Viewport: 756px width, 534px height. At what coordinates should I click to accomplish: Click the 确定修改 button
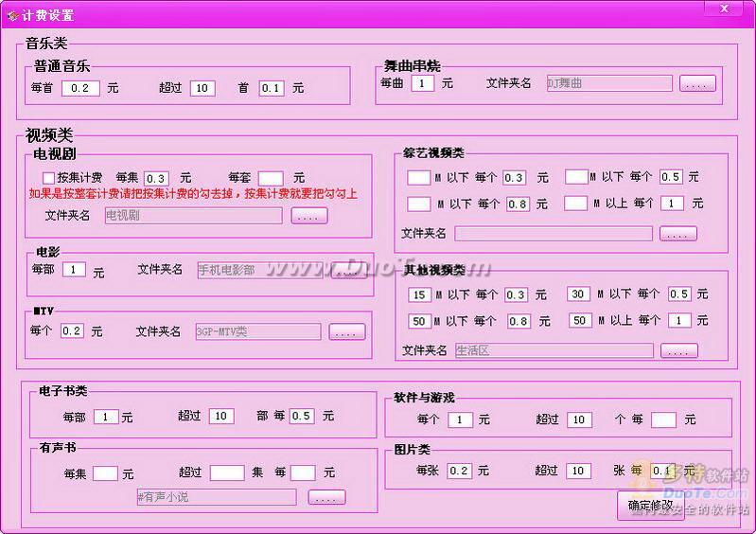(x=650, y=506)
